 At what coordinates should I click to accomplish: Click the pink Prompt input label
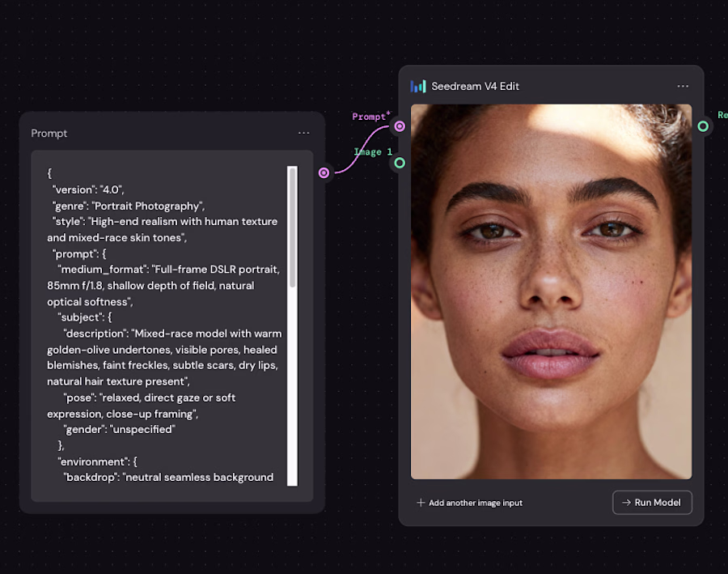pos(370,117)
